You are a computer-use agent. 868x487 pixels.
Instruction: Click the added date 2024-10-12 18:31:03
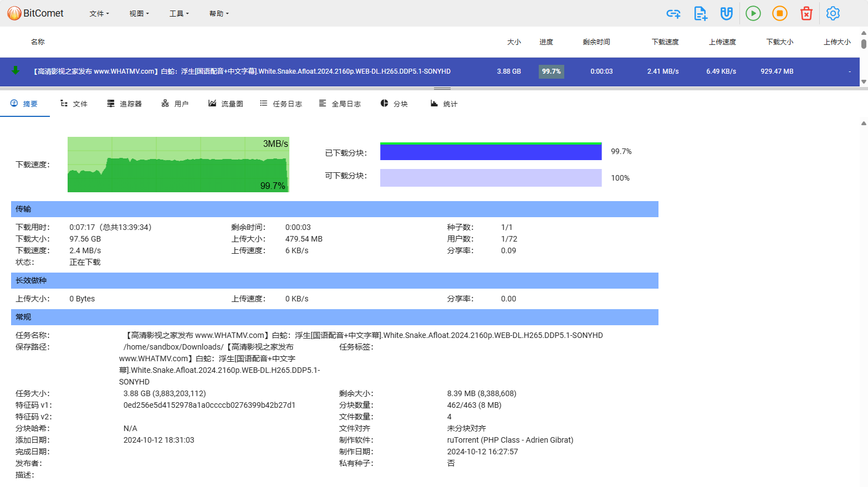(159, 440)
